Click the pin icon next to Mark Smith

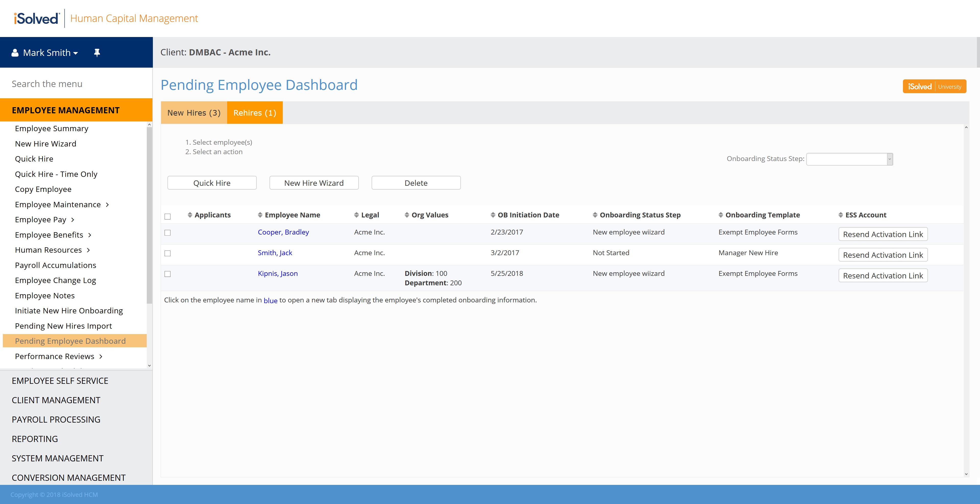97,53
